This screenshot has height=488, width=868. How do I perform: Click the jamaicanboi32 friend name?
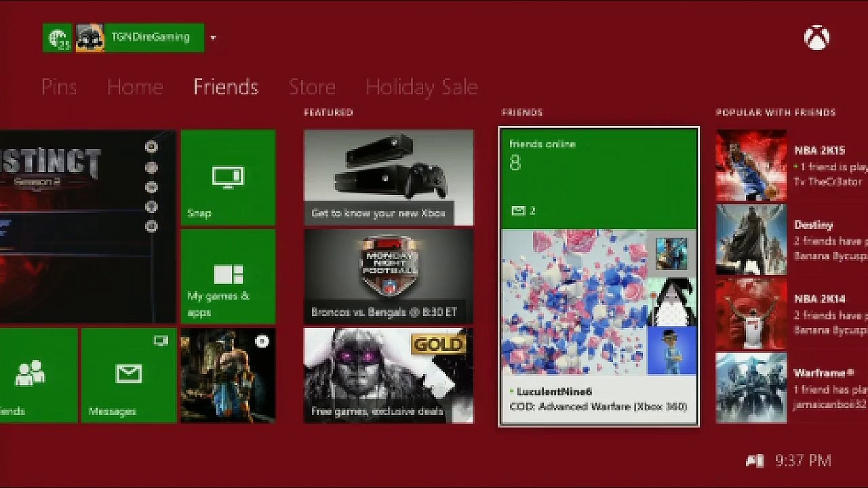pos(831,405)
